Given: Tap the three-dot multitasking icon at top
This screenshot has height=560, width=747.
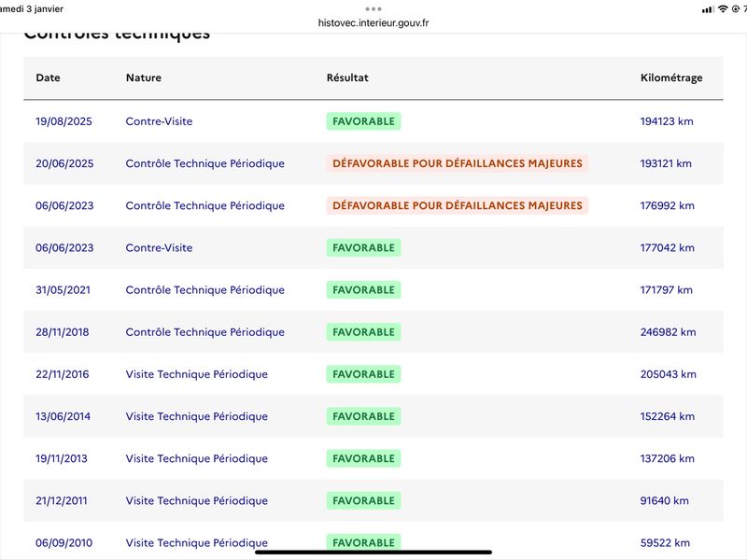Looking at the screenshot, I should point(373,8).
